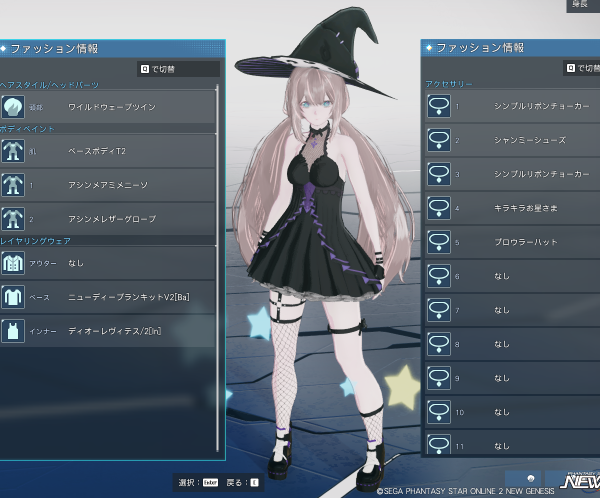Click the outer wear jacket icon

click(13, 263)
